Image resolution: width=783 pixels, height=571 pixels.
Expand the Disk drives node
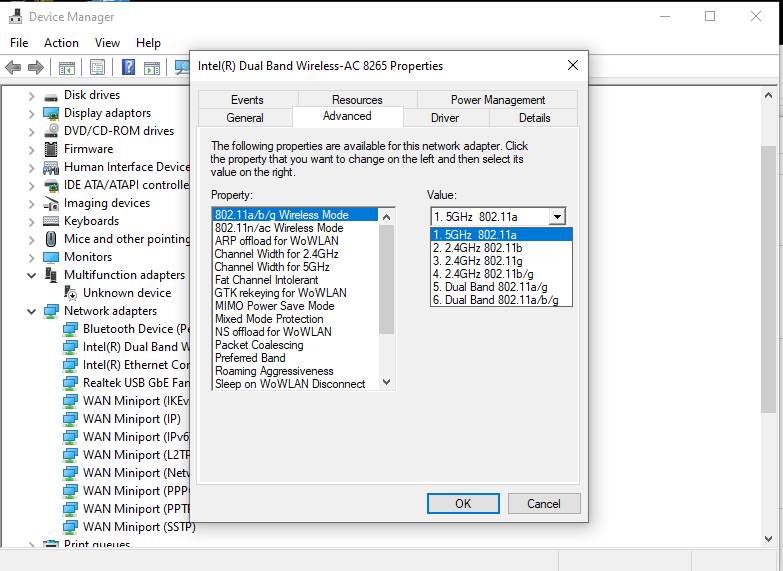31,96
